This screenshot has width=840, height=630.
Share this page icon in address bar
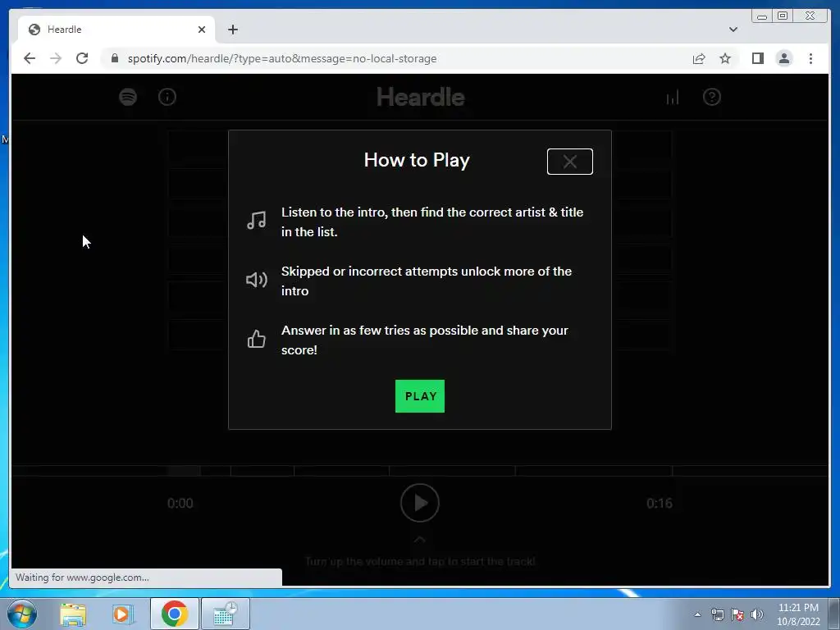(699, 58)
